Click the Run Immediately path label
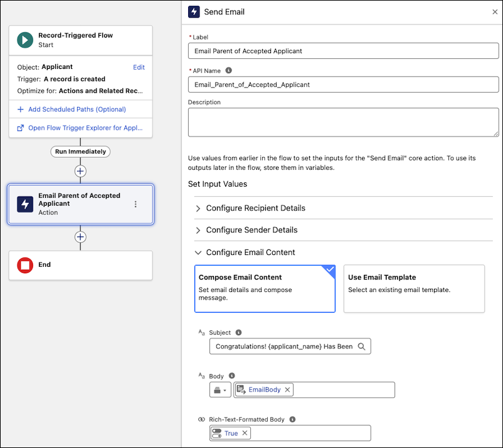Screen dimensions: 503x448 80,152
